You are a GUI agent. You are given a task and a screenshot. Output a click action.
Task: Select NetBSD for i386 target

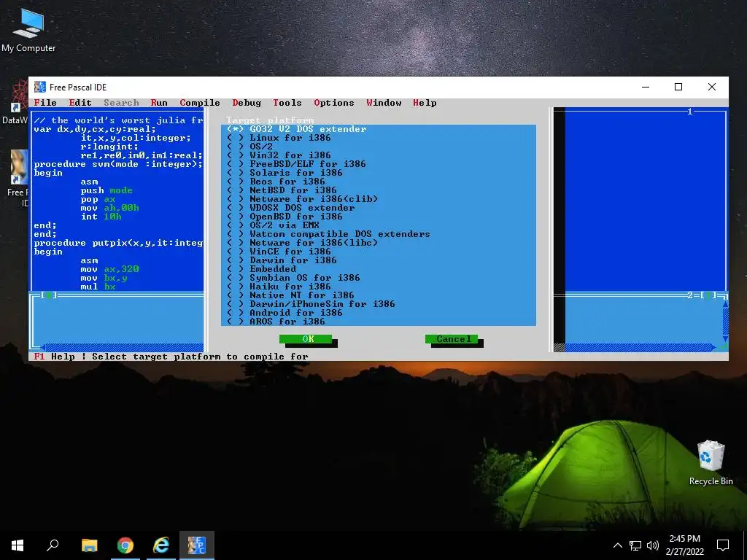[x=282, y=190]
